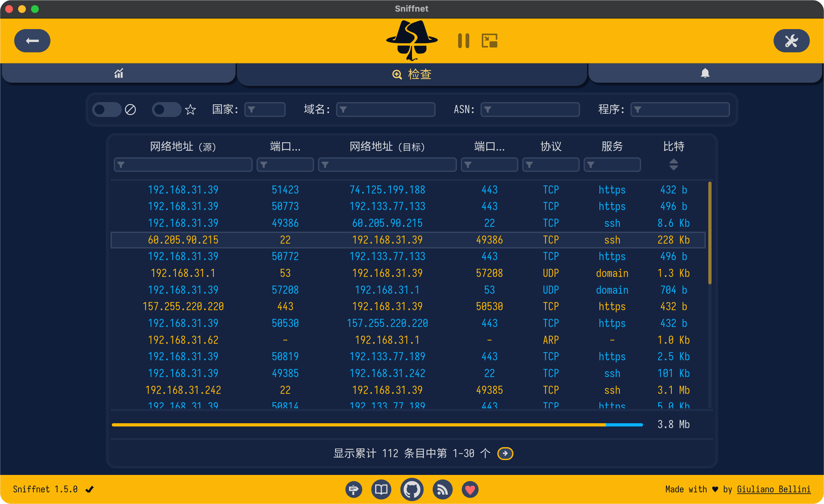The height and width of the screenshot is (504, 824).
Task: Open Giuliano Bellini author link
Action: coord(773,489)
